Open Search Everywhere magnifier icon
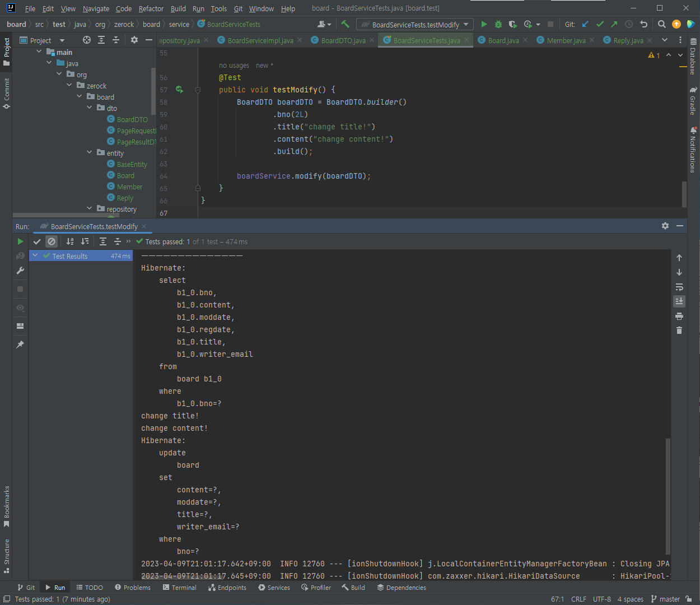700x605 pixels. [661, 24]
